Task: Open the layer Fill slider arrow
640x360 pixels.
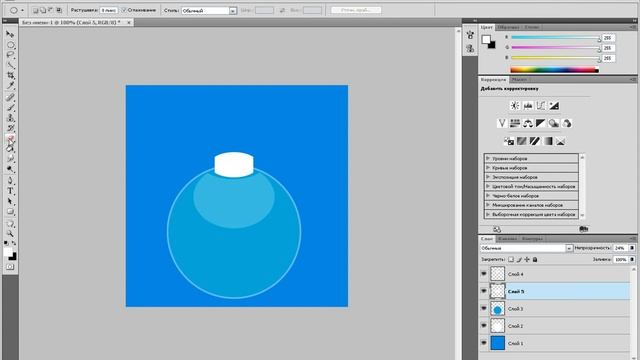Action: pos(632,259)
